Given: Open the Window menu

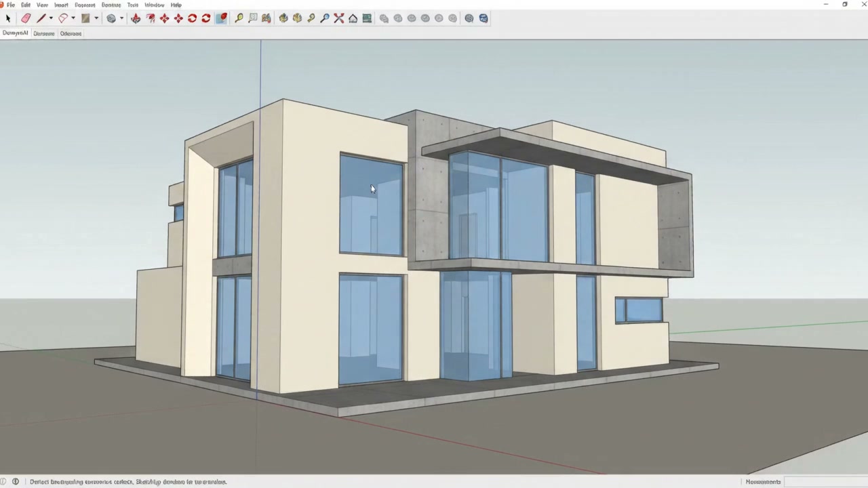Looking at the screenshot, I should pos(154,5).
